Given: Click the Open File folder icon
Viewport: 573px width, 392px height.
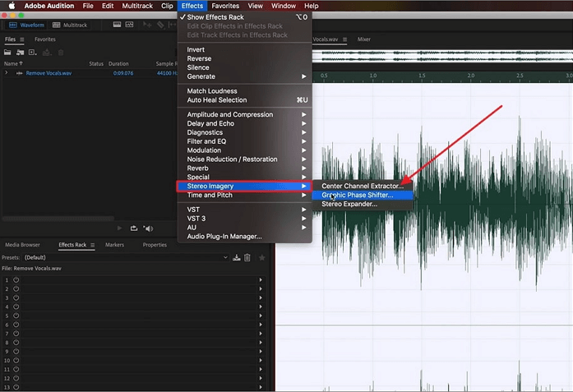Looking at the screenshot, I should (7, 53).
